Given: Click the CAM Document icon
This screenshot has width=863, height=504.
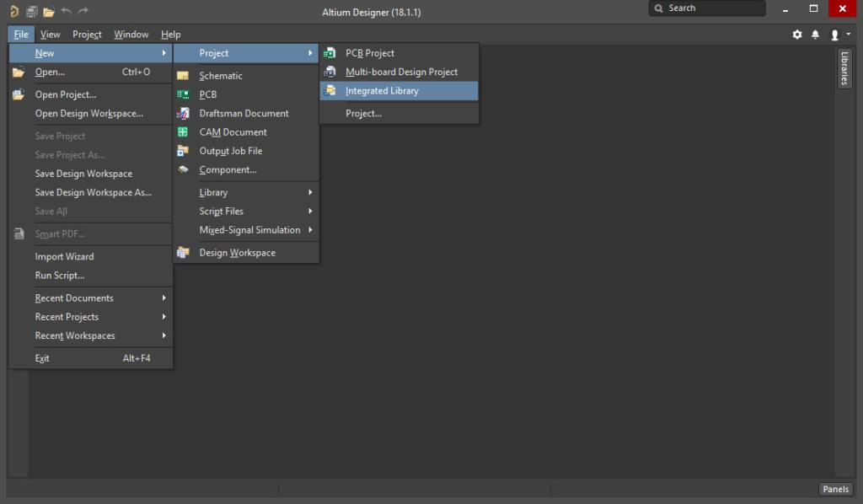Looking at the screenshot, I should pyautogui.click(x=183, y=132).
